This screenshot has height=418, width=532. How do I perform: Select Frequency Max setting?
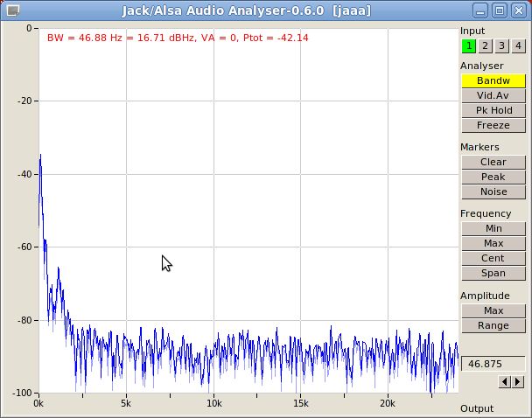(x=493, y=243)
